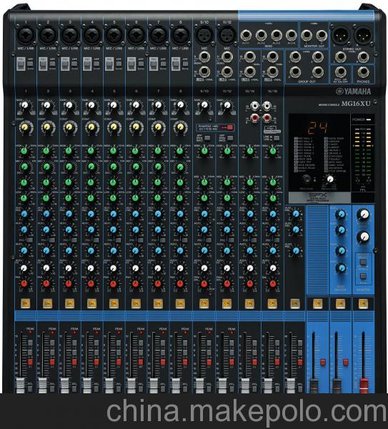The width and height of the screenshot is (388, 429).
Task: Click the channel 8 white FX send knob
Action: coord(180,268)
